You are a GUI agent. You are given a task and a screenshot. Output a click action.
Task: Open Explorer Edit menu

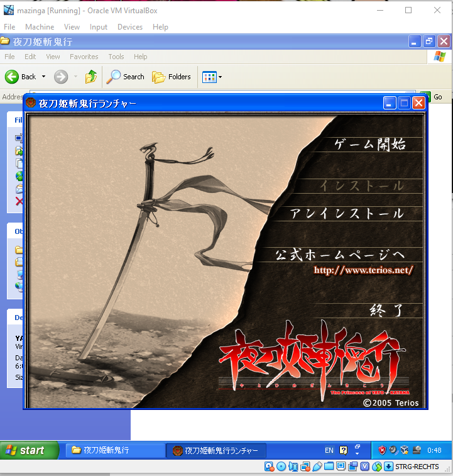click(x=30, y=57)
